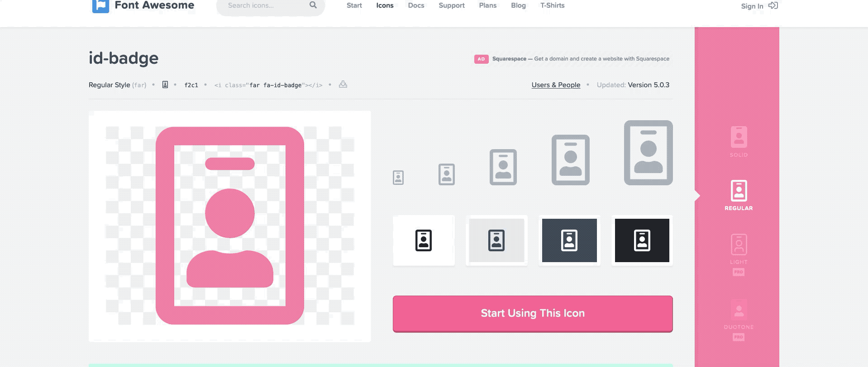Copy the small id-badge glyph icon

165,85
